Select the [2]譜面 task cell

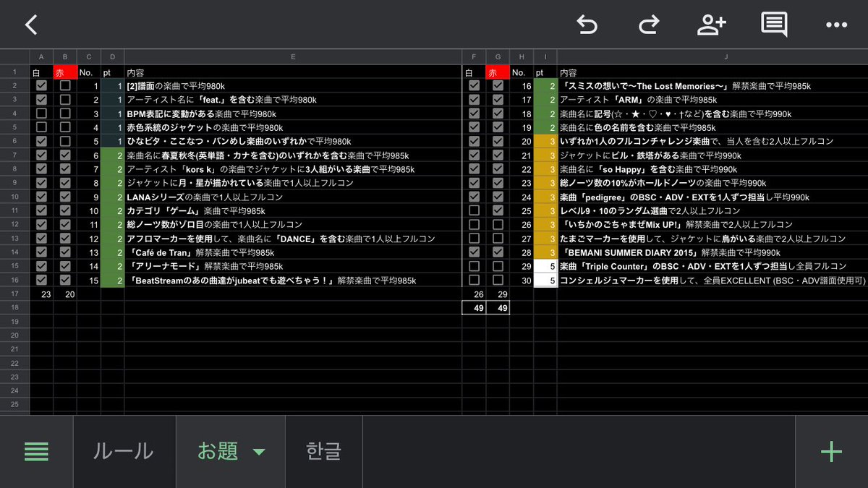click(x=293, y=85)
